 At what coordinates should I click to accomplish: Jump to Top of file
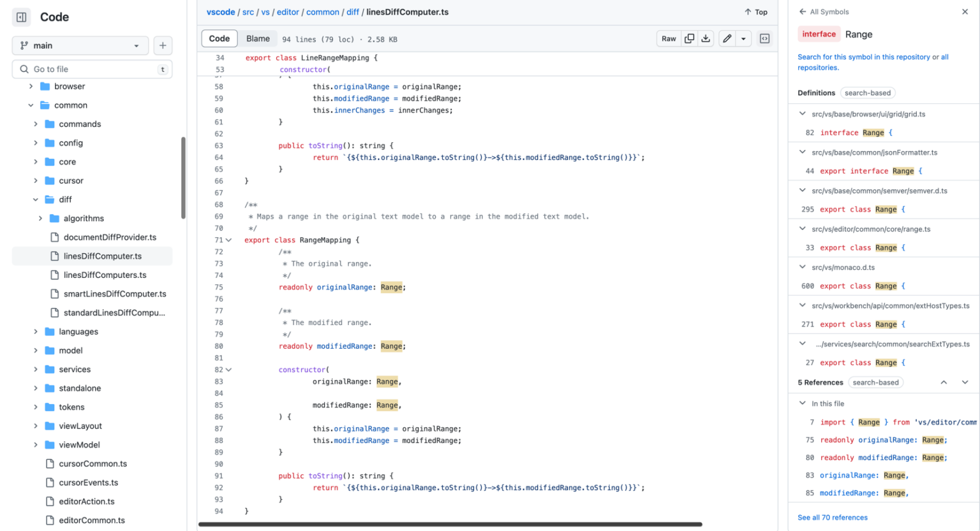756,12
